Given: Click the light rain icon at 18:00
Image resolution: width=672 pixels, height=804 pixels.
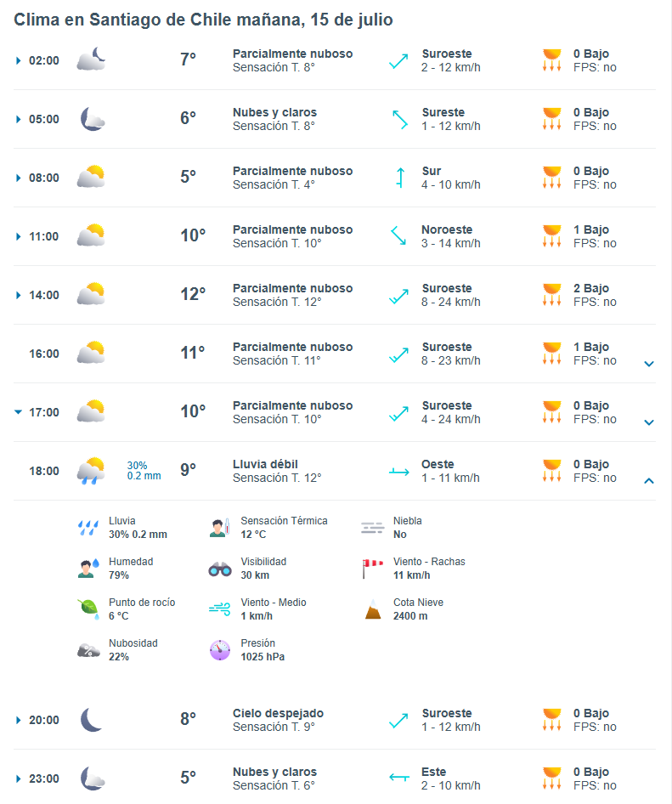Looking at the screenshot, I should (x=91, y=471).
